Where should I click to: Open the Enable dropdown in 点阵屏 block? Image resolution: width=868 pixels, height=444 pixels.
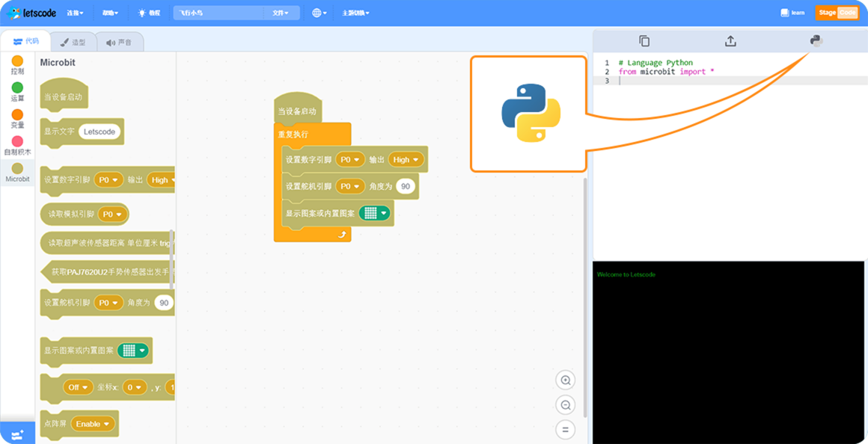(x=93, y=424)
